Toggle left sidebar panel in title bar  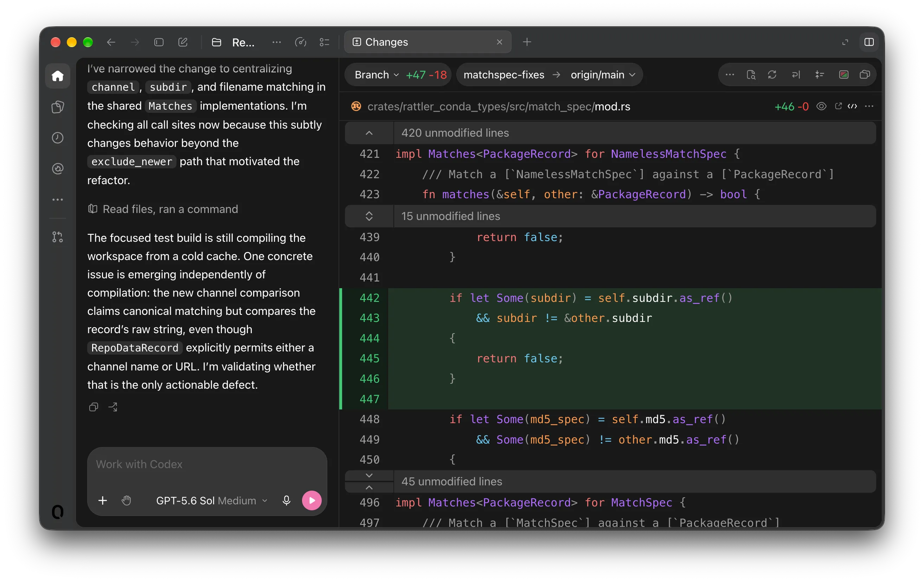[159, 42]
